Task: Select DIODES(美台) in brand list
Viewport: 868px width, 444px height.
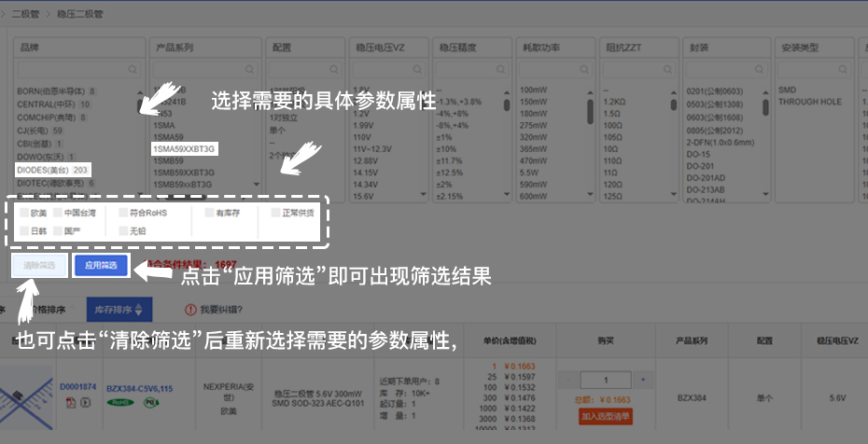Action: [52, 170]
